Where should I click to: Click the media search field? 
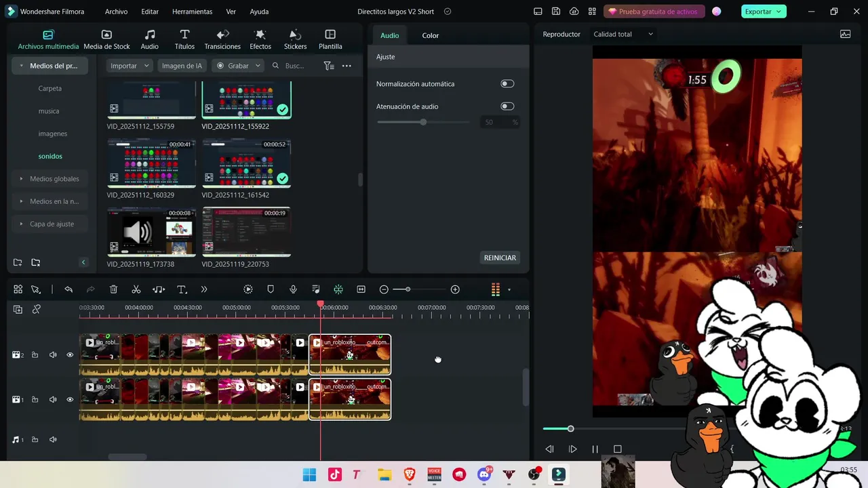(294, 66)
